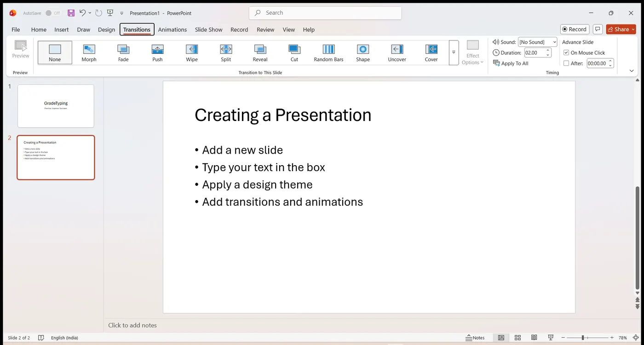Open the Undo history dropdown arrow
The image size is (644, 345).
pos(90,13)
